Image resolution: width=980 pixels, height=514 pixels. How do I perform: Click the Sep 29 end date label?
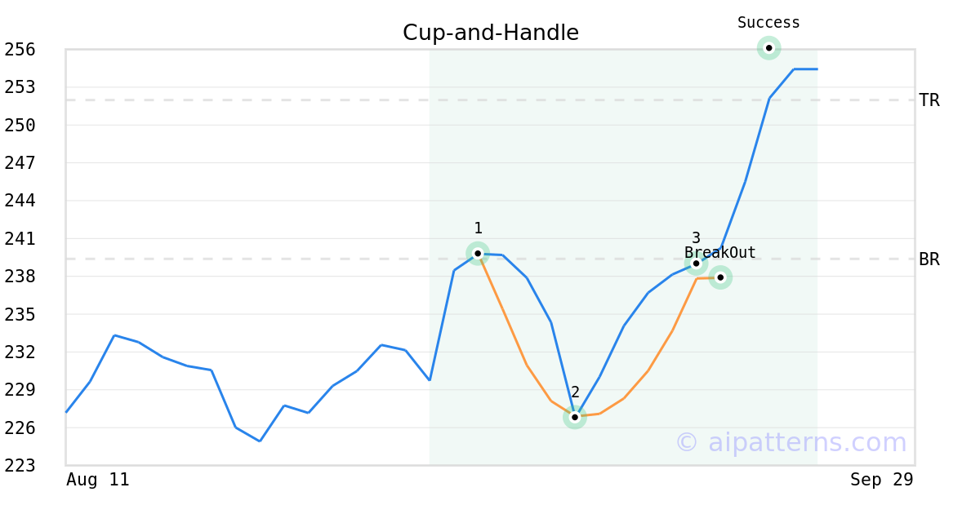(881, 480)
